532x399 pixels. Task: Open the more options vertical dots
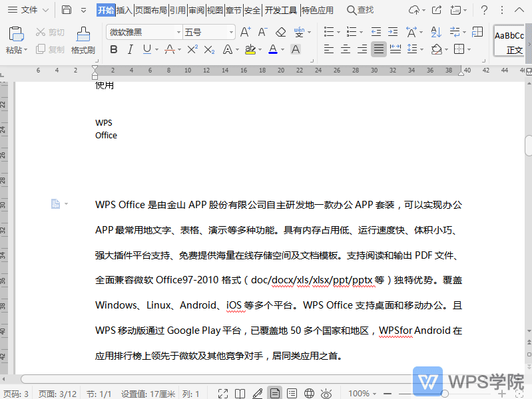[x=502, y=10]
